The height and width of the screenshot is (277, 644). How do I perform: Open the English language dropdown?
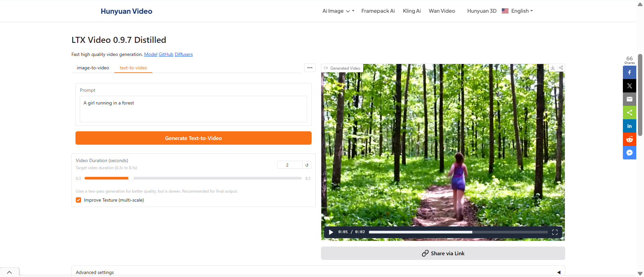click(518, 11)
